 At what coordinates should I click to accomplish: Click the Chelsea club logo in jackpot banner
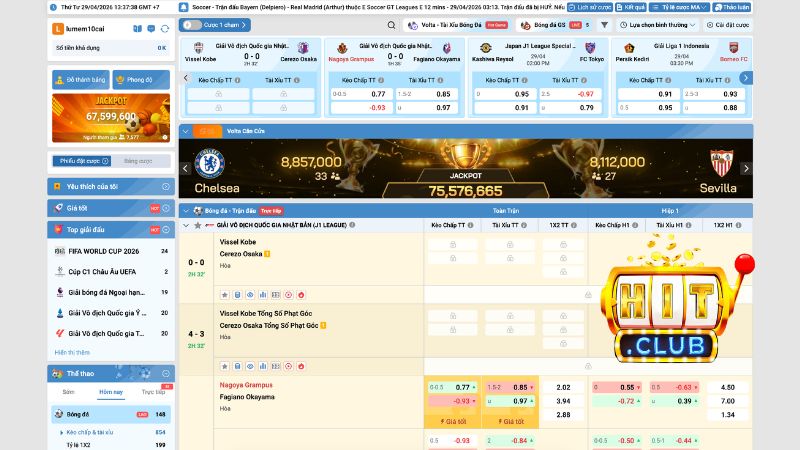pyautogui.click(x=209, y=163)
